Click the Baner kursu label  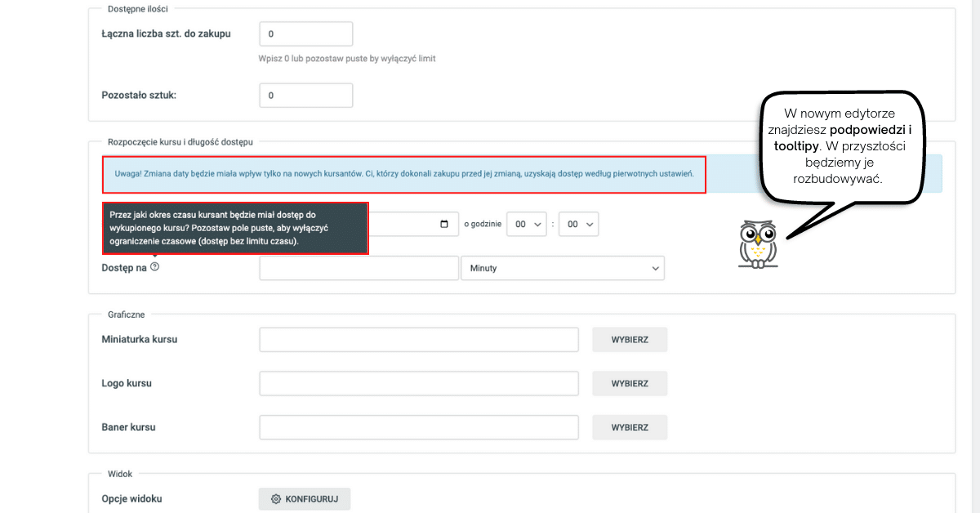point(128,427)
